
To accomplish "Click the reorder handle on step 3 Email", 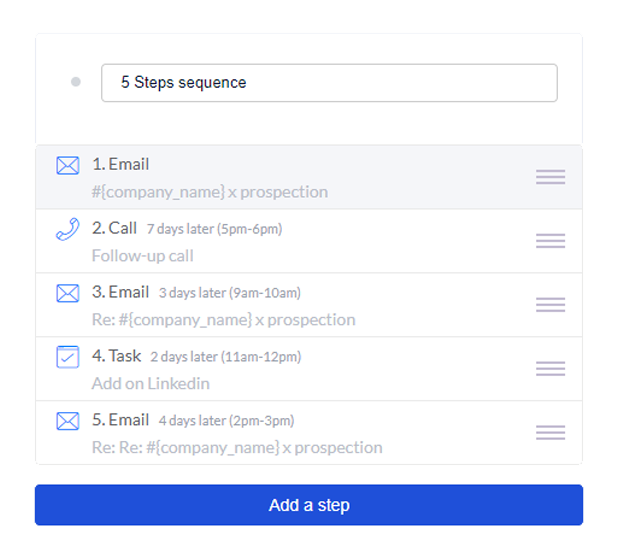I will click(551, 305).
